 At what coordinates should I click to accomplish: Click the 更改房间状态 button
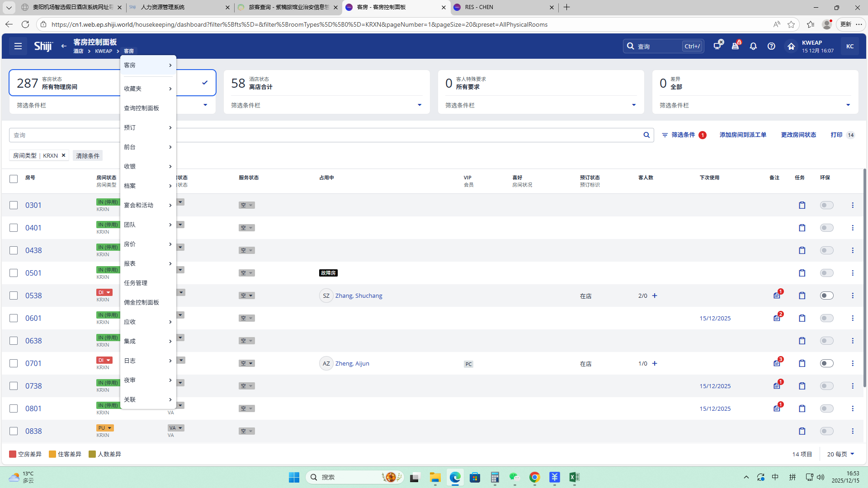pyautogui.click(x=798, y=135)
